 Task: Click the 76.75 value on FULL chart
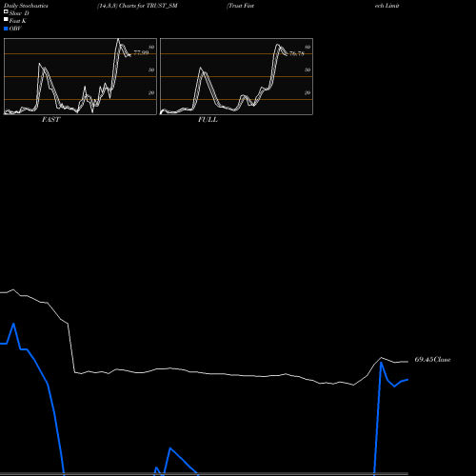[x=297, y=54]
